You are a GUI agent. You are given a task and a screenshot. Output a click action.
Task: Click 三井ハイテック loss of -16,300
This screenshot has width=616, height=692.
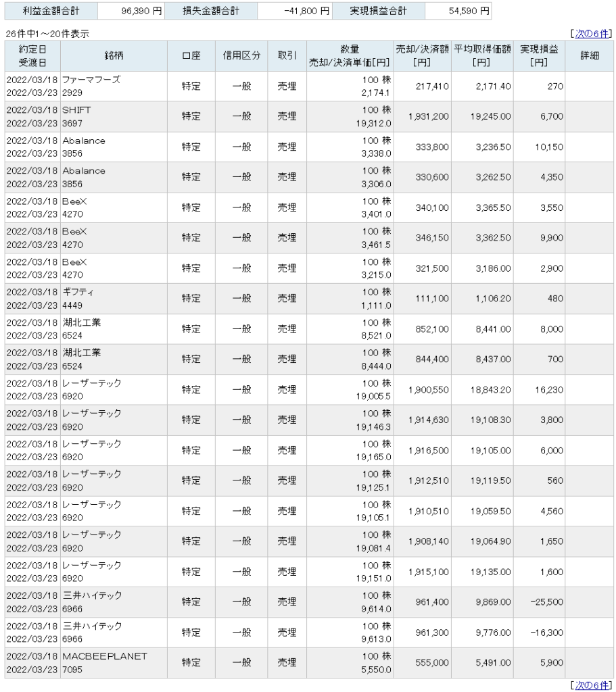[546, 633]
